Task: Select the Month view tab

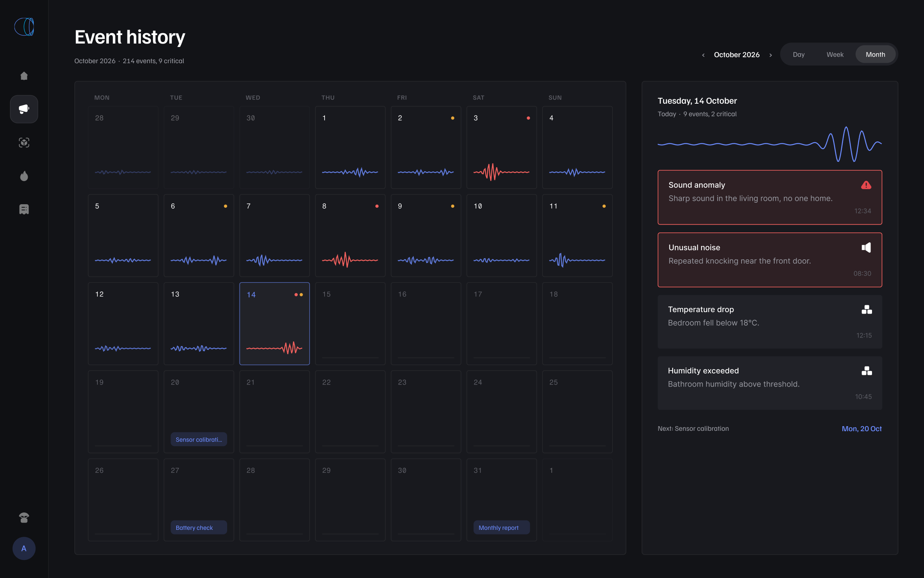Action: pos(875,54)
